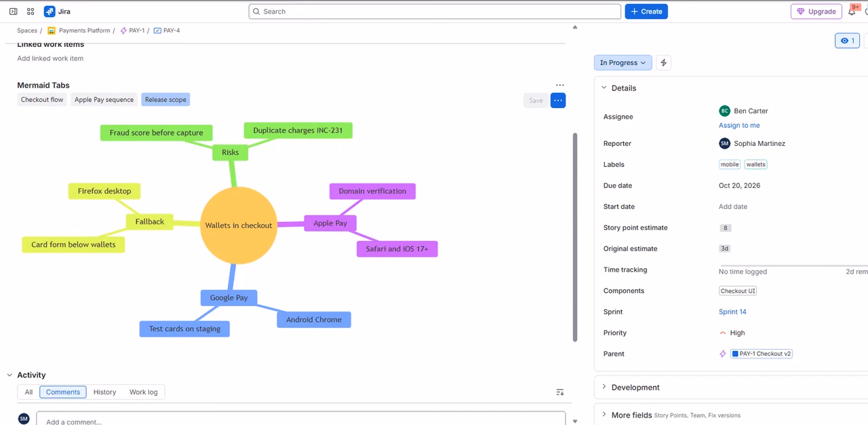The height and width of the screenshot is (425, 868).
Task: Click Sophia Martinez's reporter avatar
Action: click(x=724, y=143)
